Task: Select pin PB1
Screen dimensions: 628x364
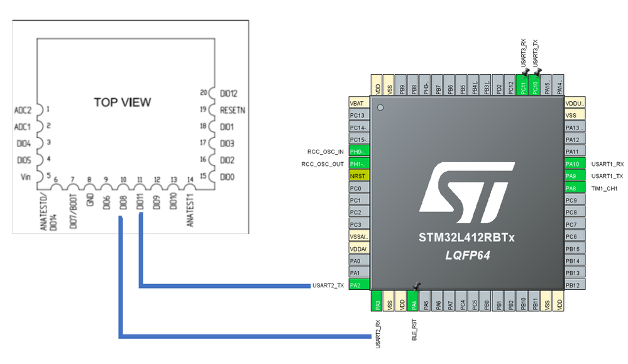Action: pos(498,301)
